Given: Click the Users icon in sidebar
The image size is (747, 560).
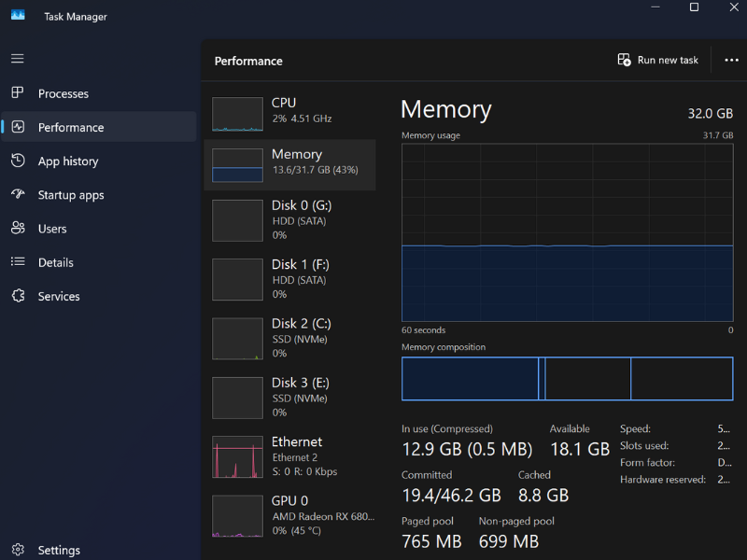Looking at the screenshot, I should pos(18,228).
